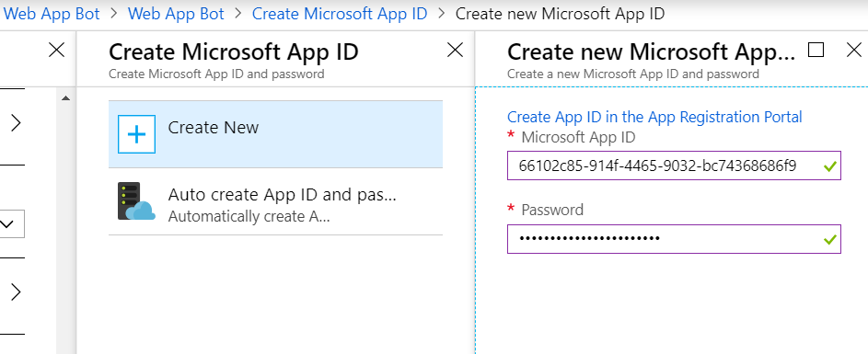
Task: Expand the right chevron below the dropdown box
Action: [x=16, y=291]
